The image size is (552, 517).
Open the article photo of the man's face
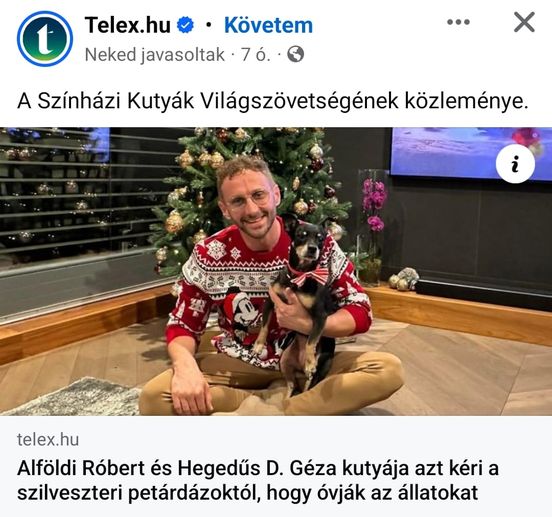click(x=248, y=199)
